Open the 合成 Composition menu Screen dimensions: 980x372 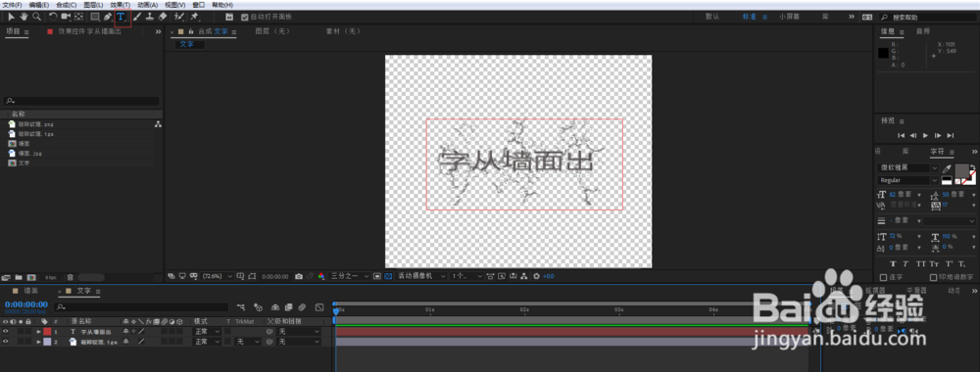pyautogui.click(x=67, y=4)
